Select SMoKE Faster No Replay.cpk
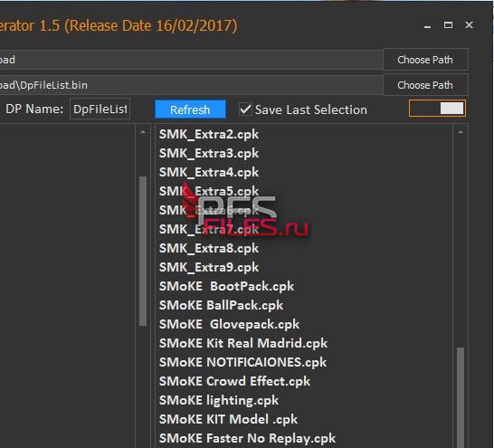The width and height of the screenshot is (494, 448). (247, 438)
